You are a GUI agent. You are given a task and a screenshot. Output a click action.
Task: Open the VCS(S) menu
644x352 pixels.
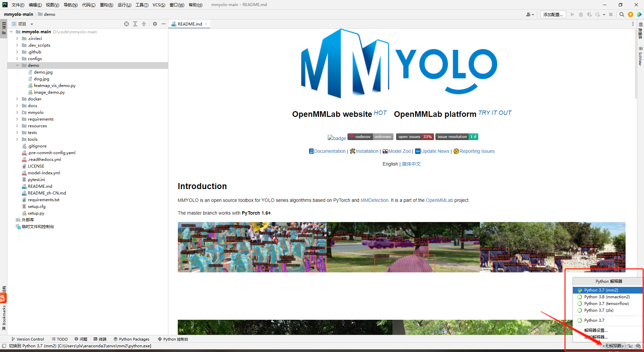point(159,5)
